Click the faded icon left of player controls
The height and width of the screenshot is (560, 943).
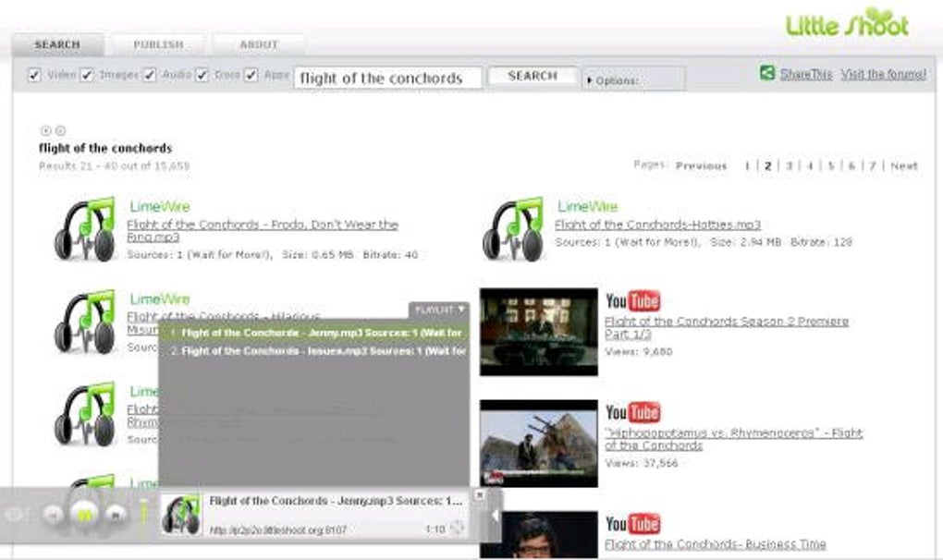tap(15, 515)
